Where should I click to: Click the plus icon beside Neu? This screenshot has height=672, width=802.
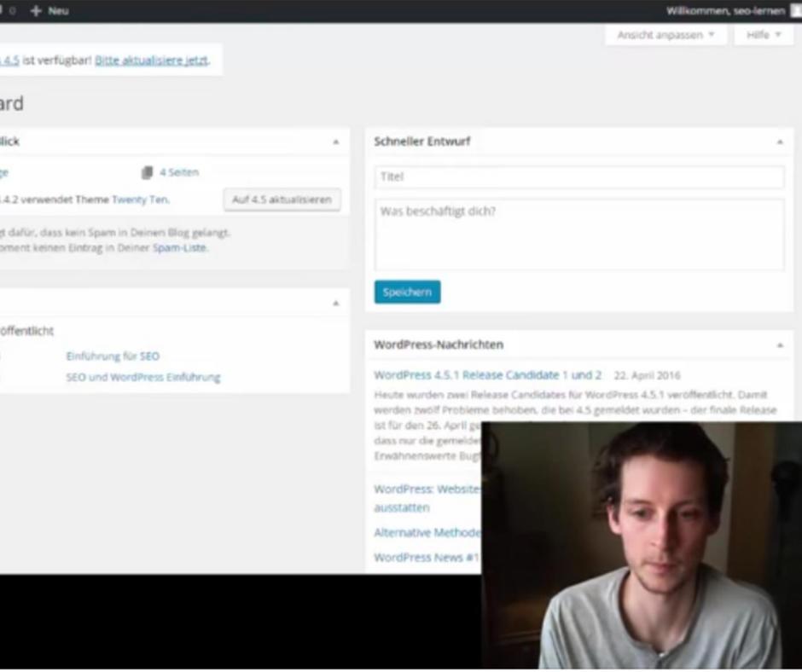tap(36, 11)
